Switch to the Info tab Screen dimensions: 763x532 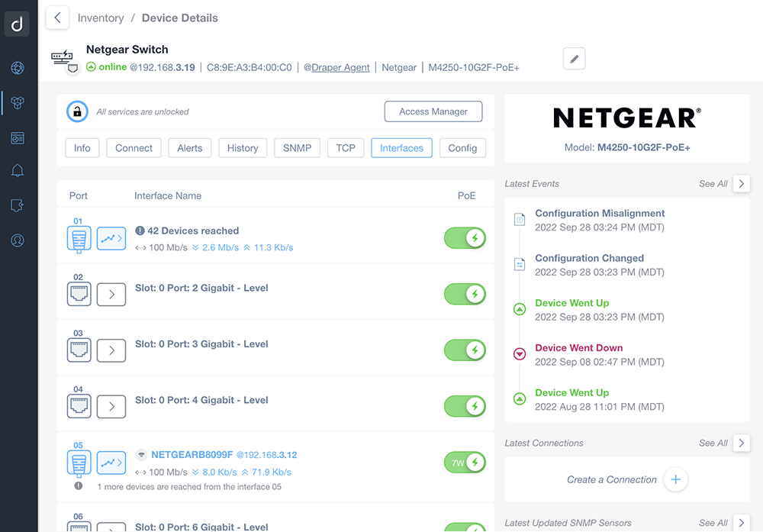pos(82,148)
